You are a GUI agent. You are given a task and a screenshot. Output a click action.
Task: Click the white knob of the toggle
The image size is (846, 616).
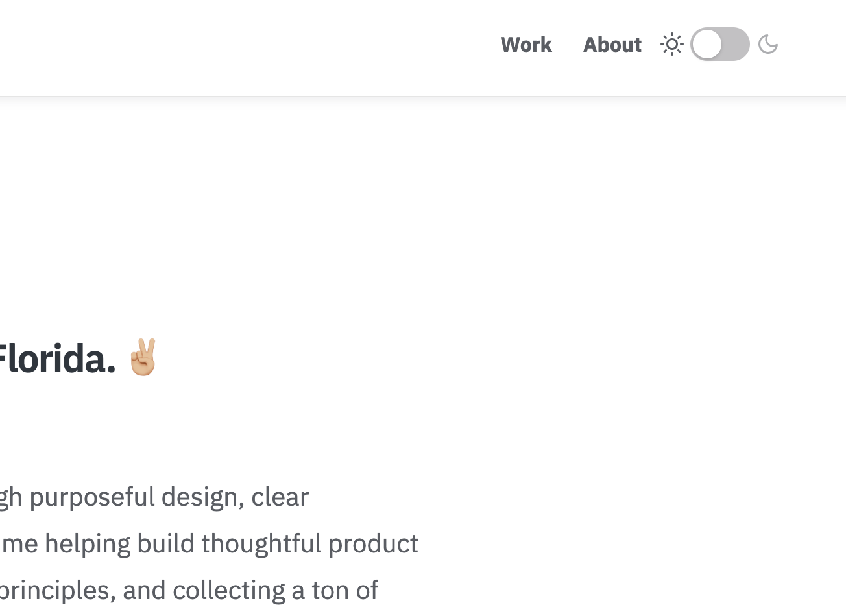(x=707, y=44)
